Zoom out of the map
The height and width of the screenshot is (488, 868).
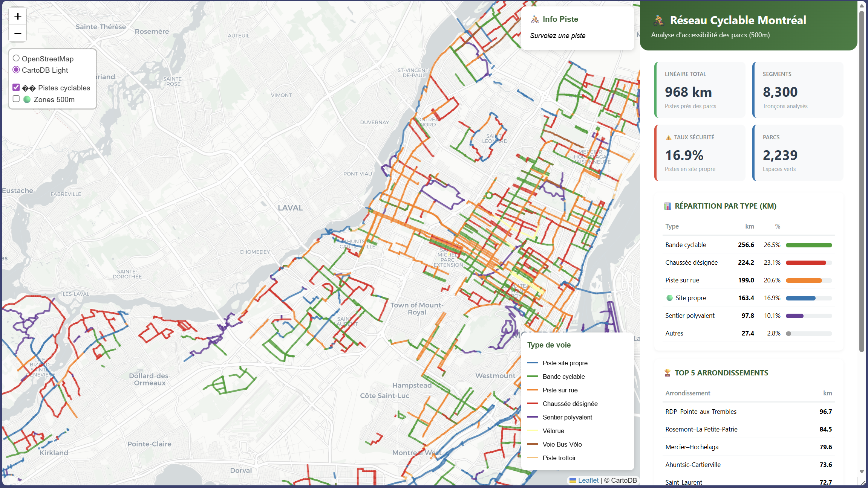[x=18, y=34]
